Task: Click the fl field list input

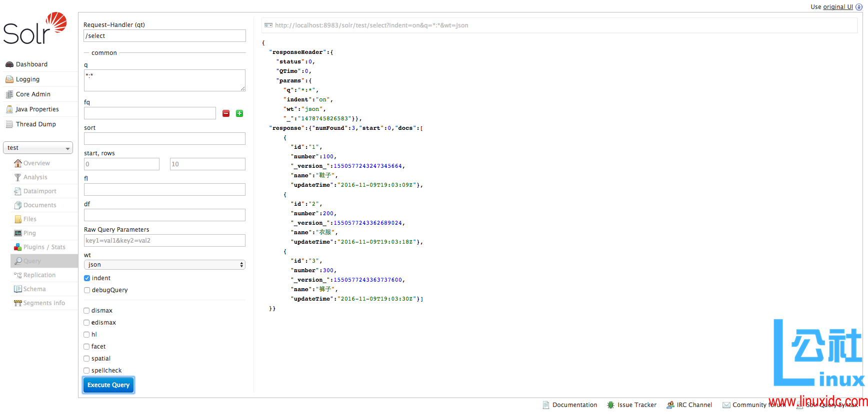Action: (x=164, y=190)
